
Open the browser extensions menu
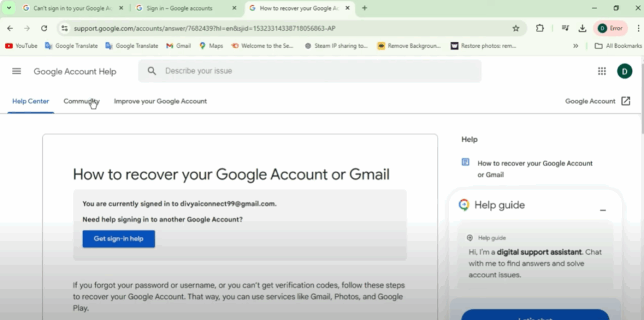point(540,28)
